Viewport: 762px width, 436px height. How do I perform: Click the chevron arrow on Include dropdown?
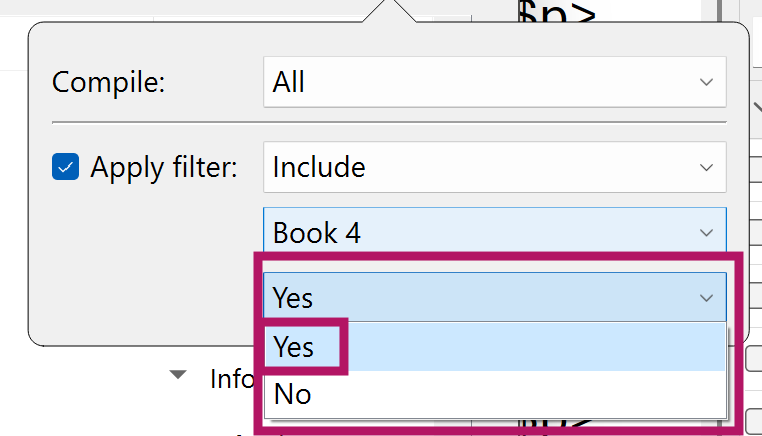tap(706, 168)
